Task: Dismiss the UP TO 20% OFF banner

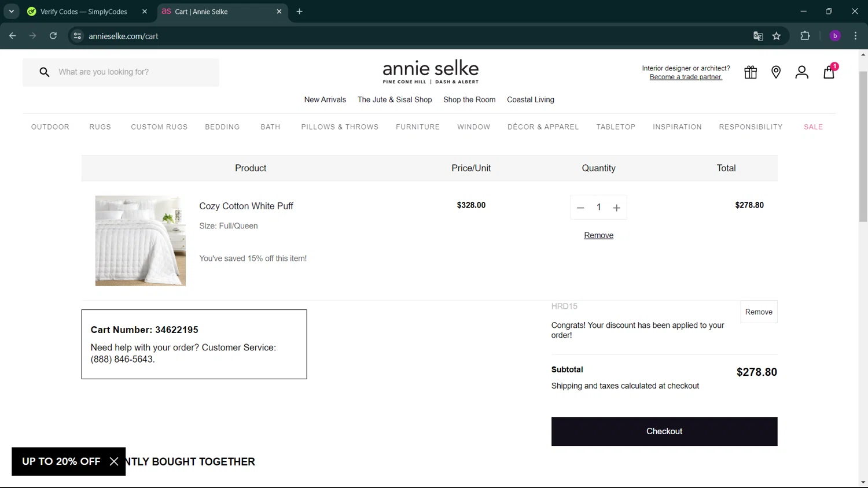Action: 114,461
